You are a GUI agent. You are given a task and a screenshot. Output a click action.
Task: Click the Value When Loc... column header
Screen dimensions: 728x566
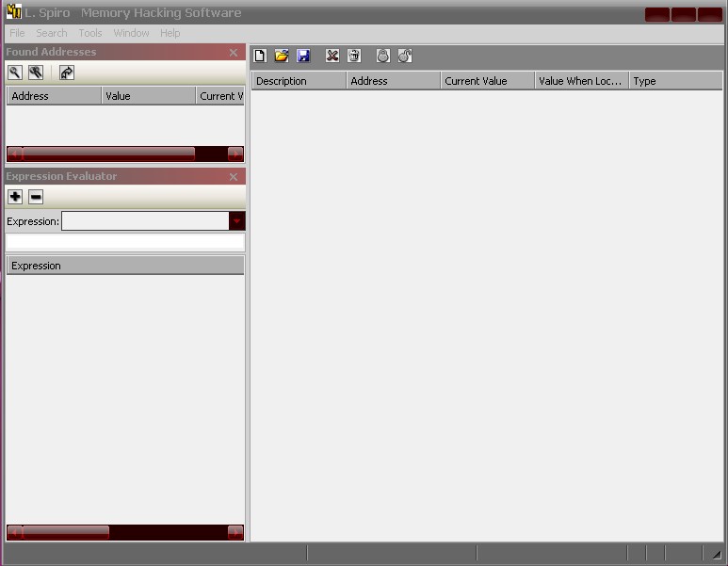coord(582,81)
